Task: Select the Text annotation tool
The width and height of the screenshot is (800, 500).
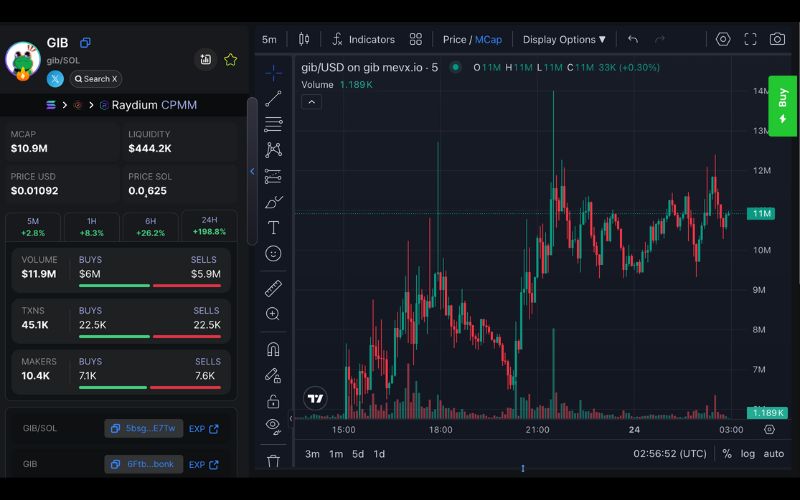Action: tap(273, 228)
